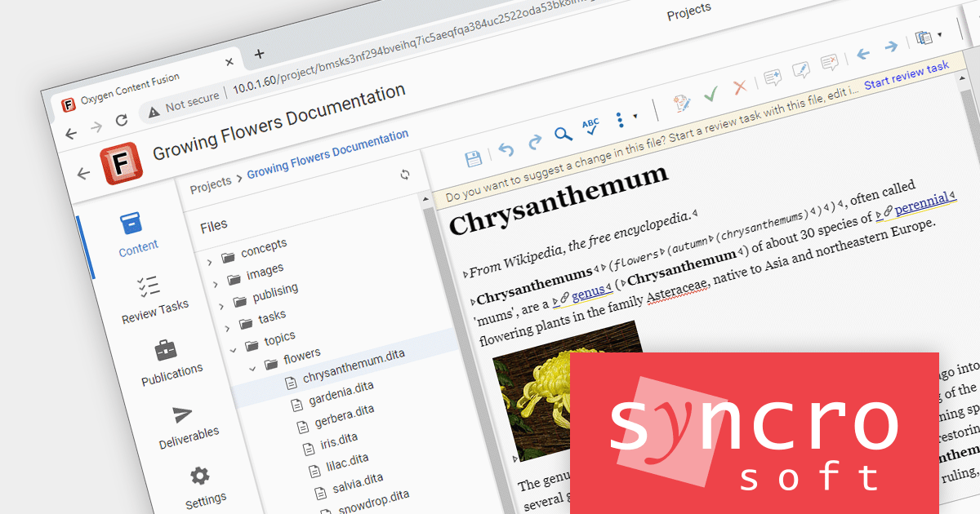This screenshot has height=514, width=980.
Task: Run the ABC spell check
Action: coord(590,126)
